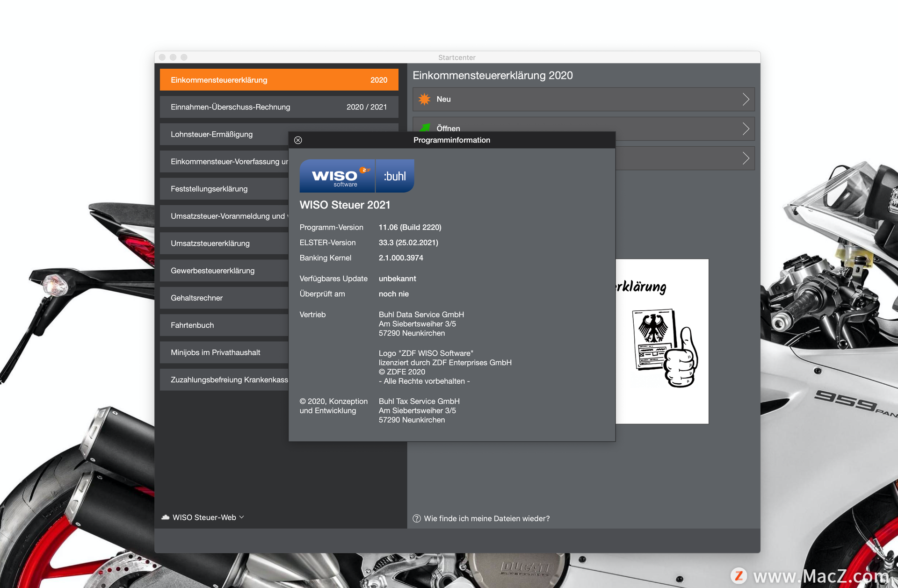The image size is (898, 588).
Task: Open the Gehaltsrechner entry
Action: (x=224, y=298)
